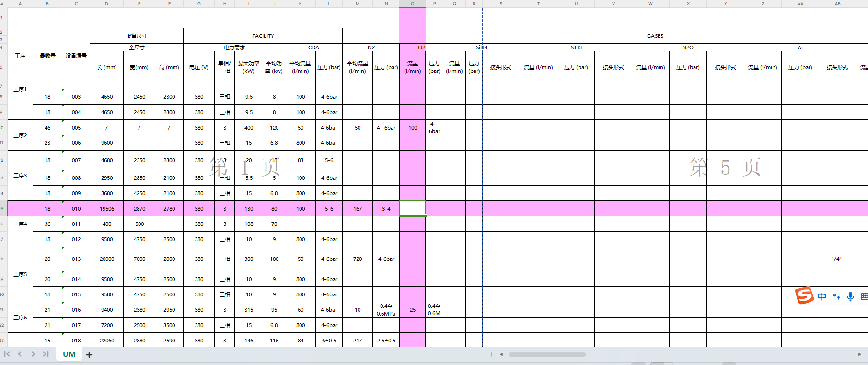
Task: Select column S header
Action: tap(501, 4)
